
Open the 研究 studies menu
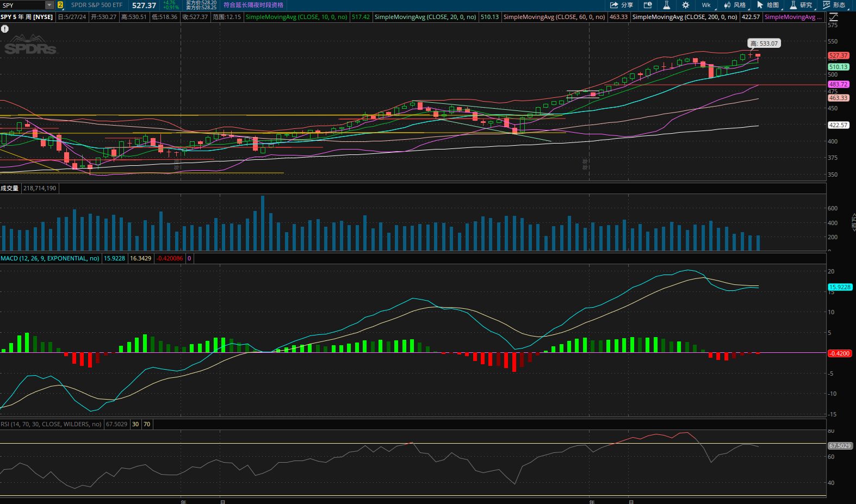pos(802,5)
